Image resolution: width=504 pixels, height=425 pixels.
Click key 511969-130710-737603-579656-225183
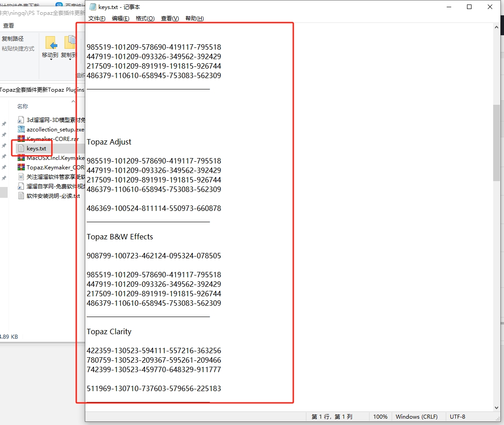[x=154, y=389]
